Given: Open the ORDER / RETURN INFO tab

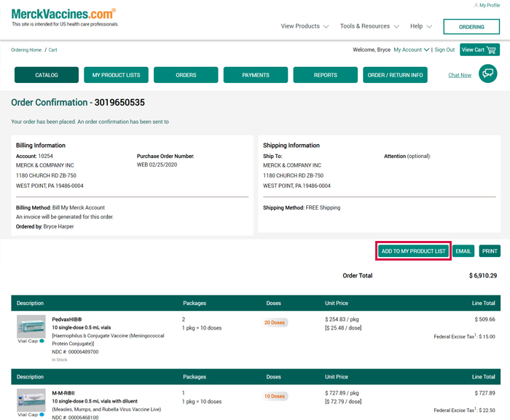Looking at the screenshot, I should (395, 75).
